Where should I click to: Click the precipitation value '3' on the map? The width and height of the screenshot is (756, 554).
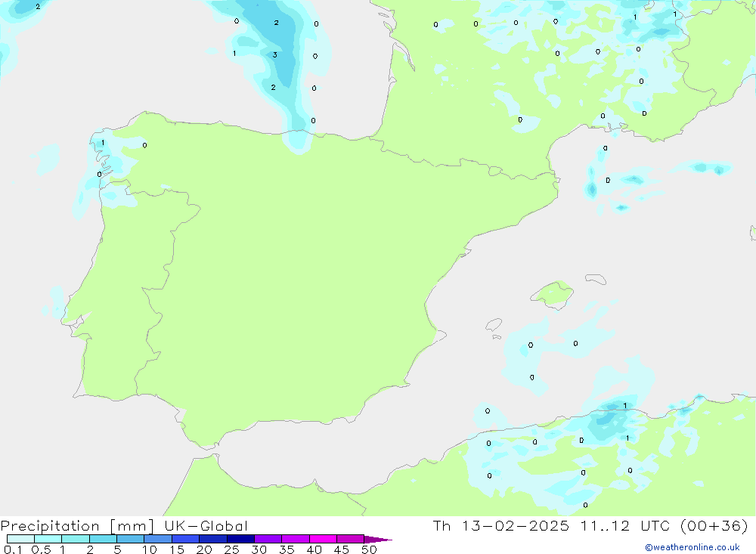(275, 55)
